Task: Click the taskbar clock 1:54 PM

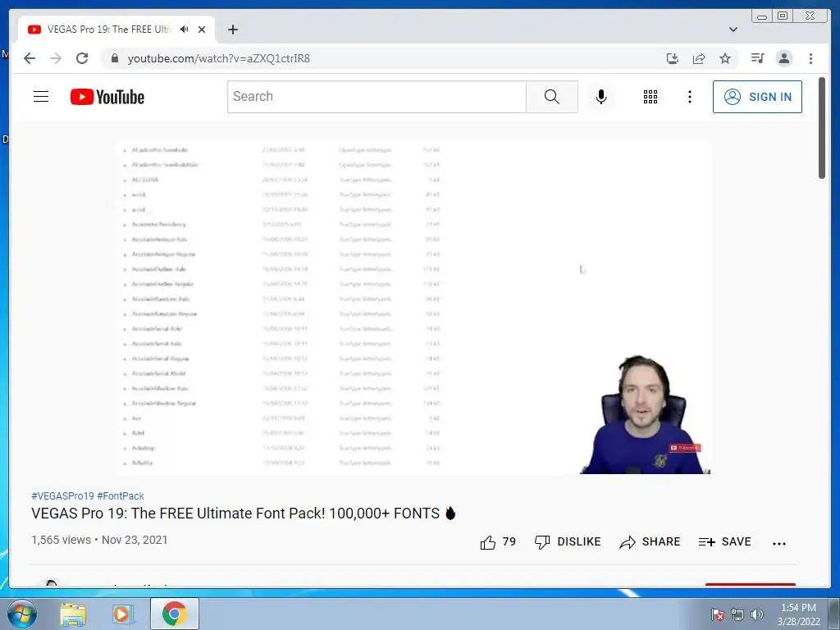Action: 798,614
